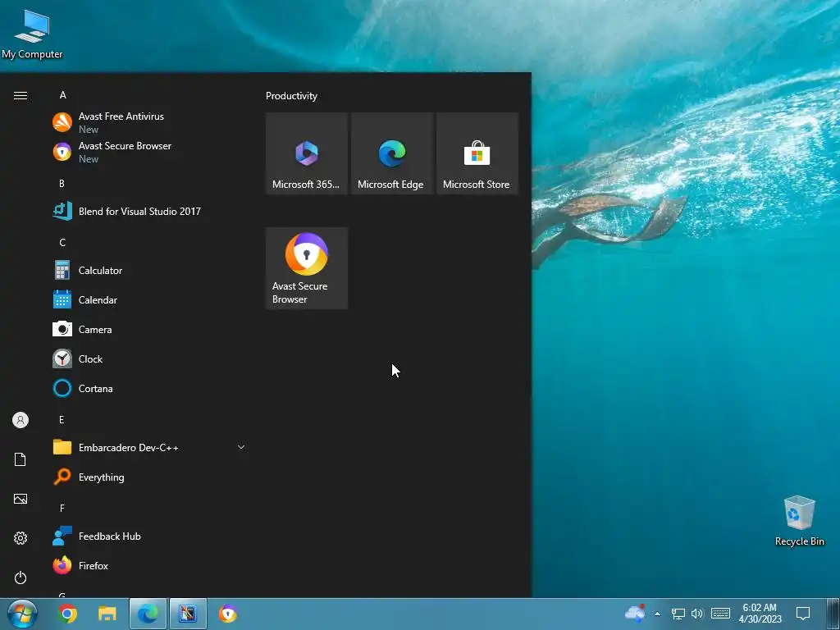Open Feedback Hub

point(148,536)
